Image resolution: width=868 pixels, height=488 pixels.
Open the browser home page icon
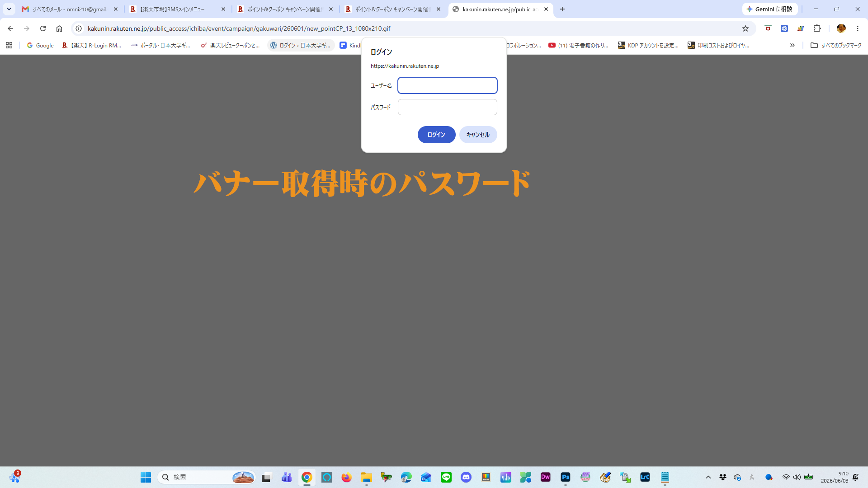tap(59, 28)
